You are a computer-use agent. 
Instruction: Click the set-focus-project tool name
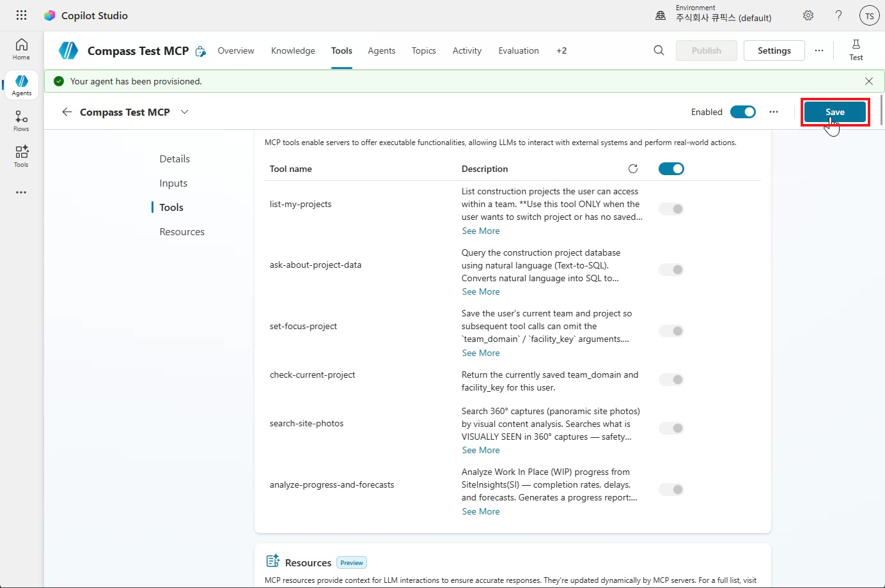point(303,326)
